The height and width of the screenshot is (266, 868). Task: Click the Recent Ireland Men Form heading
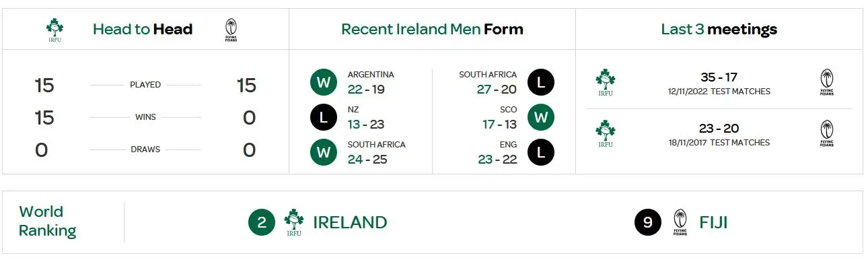point(432,29)
